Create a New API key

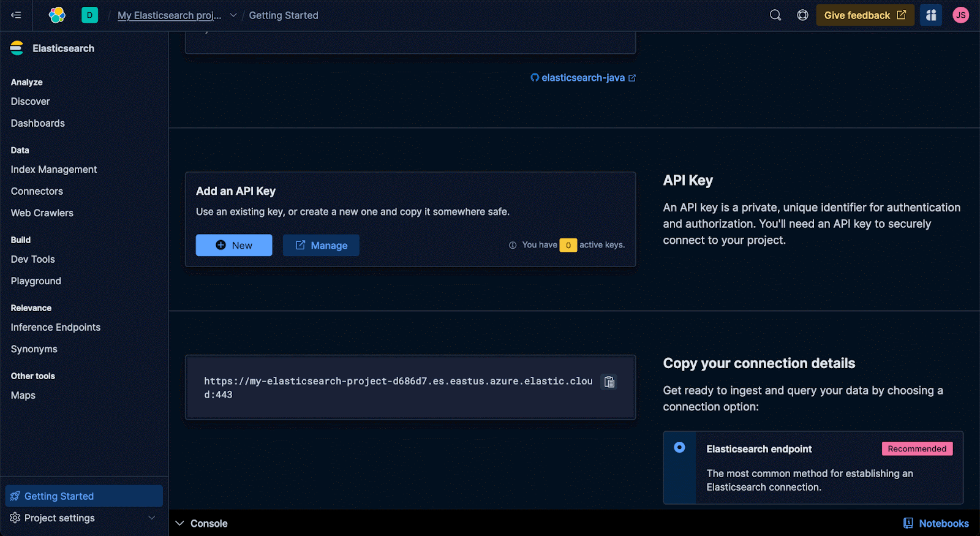point(234,246)
